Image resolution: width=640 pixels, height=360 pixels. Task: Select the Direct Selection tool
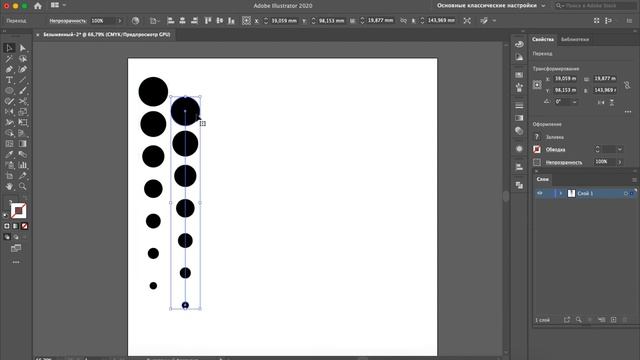23,48
